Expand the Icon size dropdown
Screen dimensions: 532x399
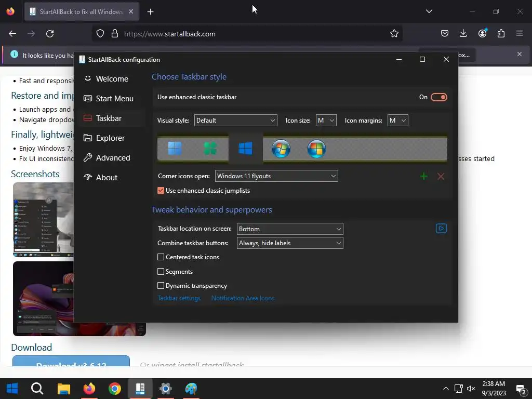pos(326,121)
